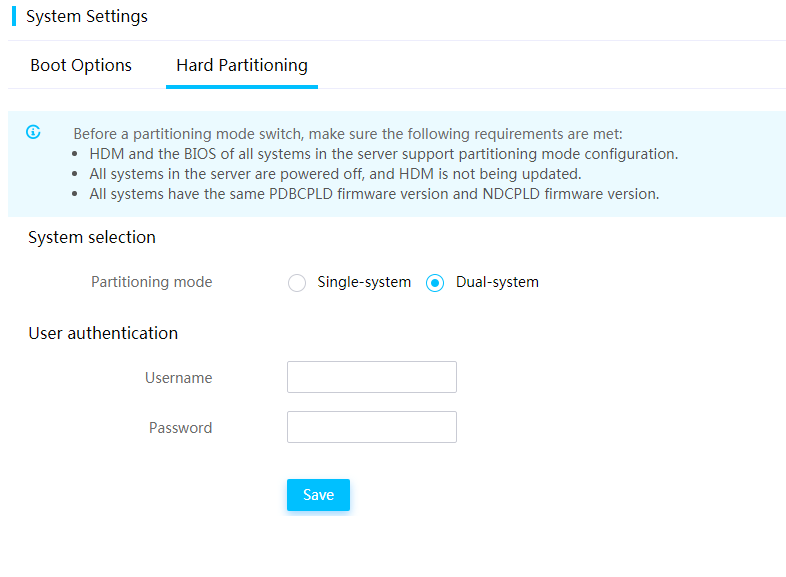
Task: Select the Single-system radio button
Action: pos(297,283)
